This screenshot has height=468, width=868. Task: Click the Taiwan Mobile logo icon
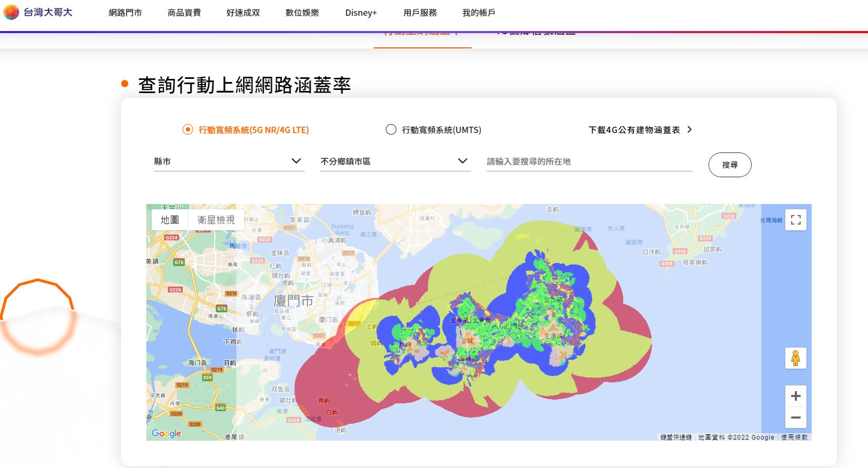(12, 12)
